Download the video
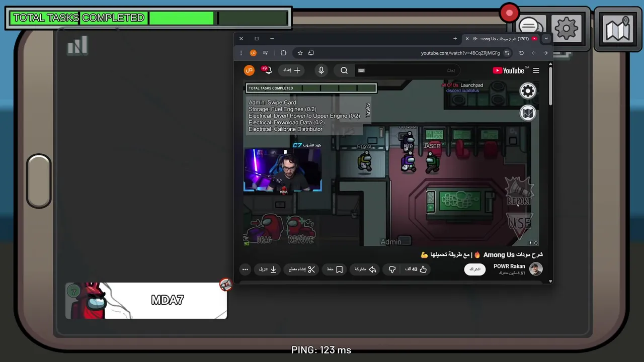Image resolution: width=644 pixels, height=362 pixels. click(x=268, y=269)
